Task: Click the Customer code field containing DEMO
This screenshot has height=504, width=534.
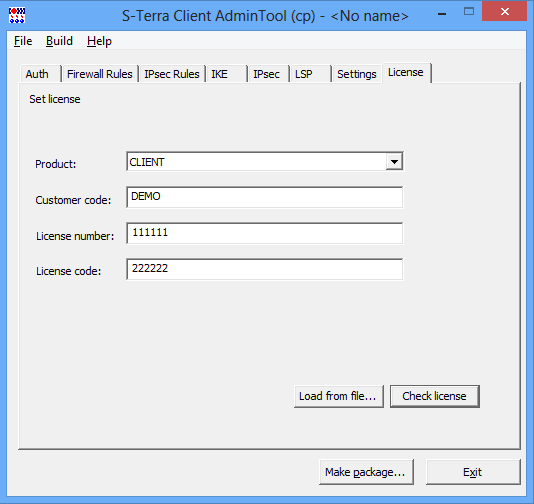Action: coord(265,197)
